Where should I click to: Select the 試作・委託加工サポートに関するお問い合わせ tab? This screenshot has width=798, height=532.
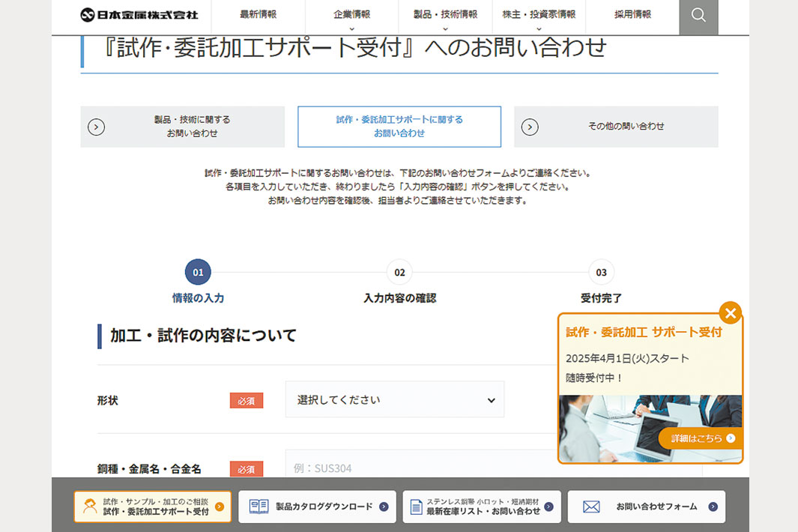[x=399, y=127]
